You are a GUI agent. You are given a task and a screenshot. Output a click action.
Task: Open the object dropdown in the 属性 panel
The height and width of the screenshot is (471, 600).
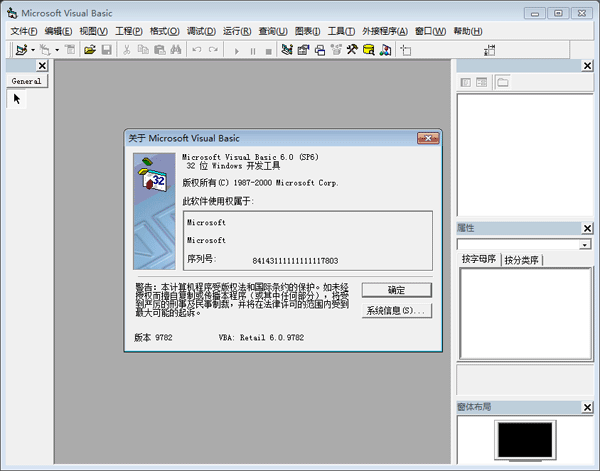(x=585, y=244)
